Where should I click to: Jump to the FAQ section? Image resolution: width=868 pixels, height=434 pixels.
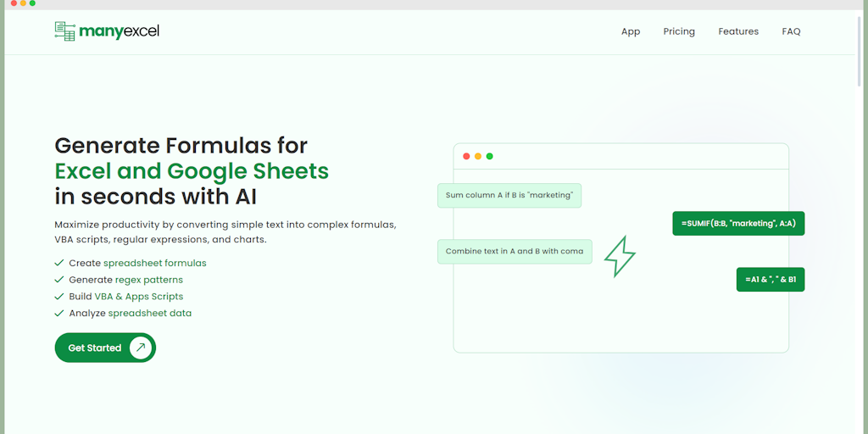791,31
